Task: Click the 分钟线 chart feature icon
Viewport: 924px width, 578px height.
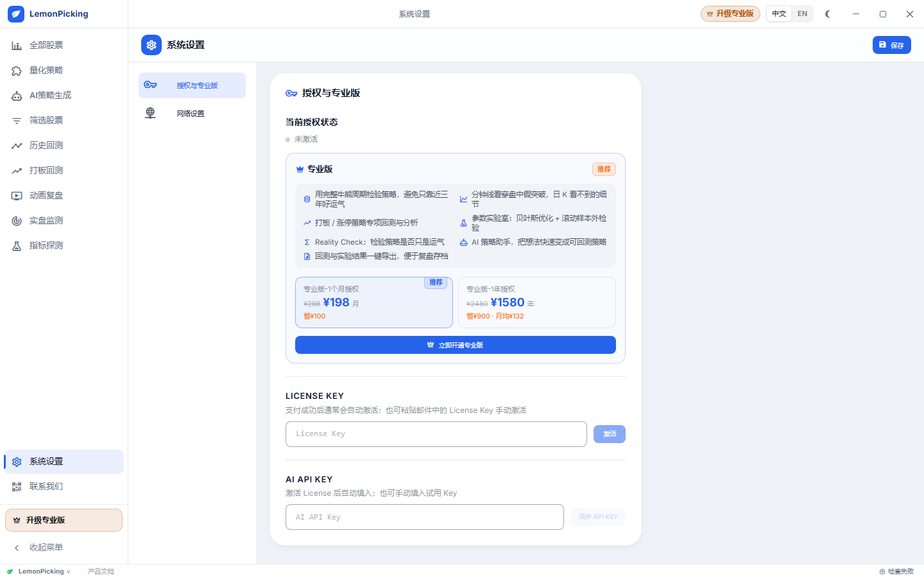Action: (x=463, y=199)
